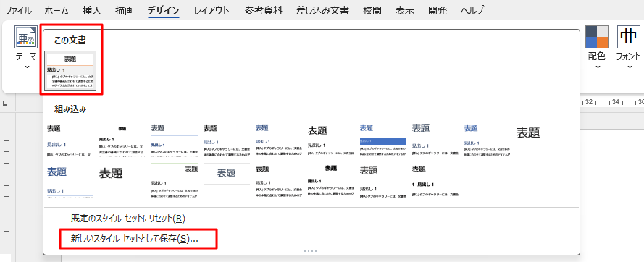The image size is (644, 262).
Task: Open the 参考資料 tab
Action: coord(263,11)
